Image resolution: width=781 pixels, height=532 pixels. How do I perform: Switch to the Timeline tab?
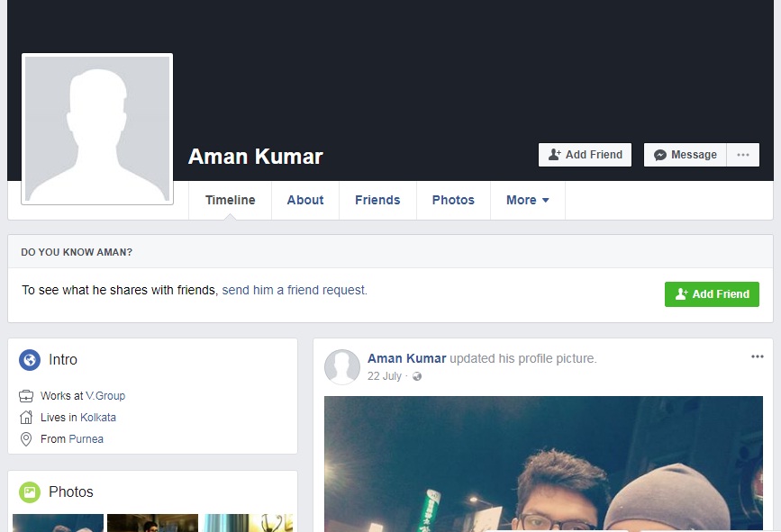click(x=230, y=200)
